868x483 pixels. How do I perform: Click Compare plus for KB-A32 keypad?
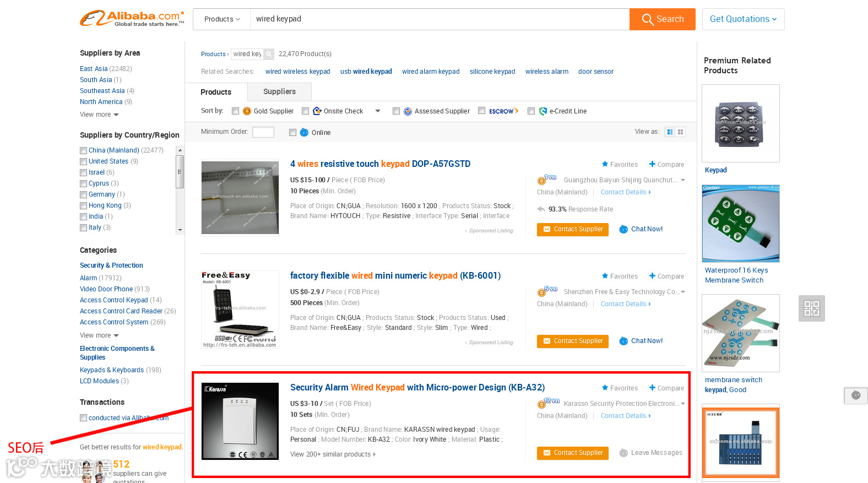(652, 388)
